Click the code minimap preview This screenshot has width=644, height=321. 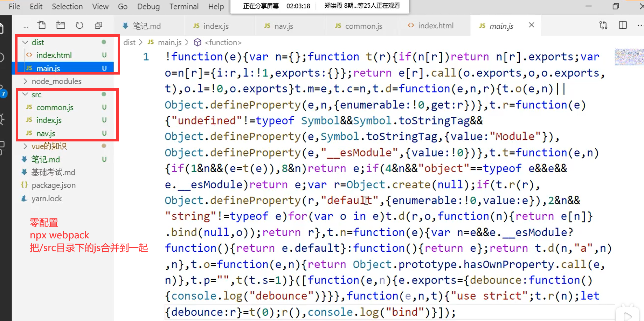pyautogui.click(x=629, y=57)
